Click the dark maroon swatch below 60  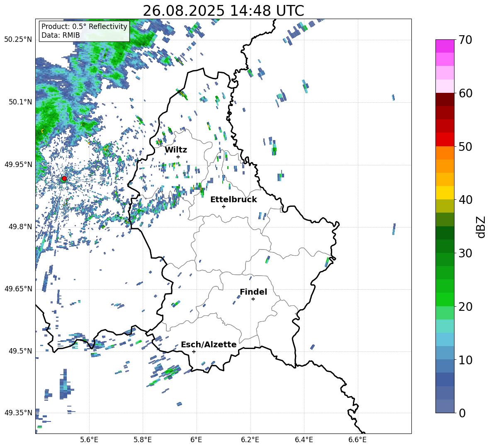(445, 99)
